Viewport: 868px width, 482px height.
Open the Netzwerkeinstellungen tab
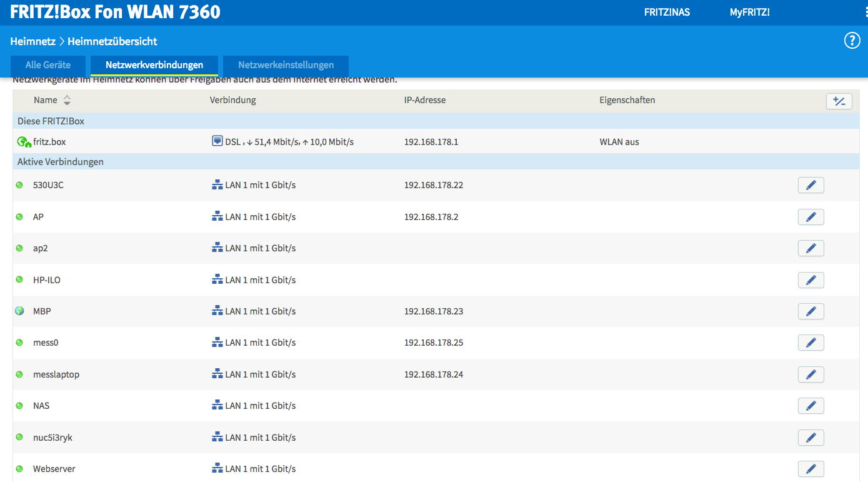tap(286, 65)
